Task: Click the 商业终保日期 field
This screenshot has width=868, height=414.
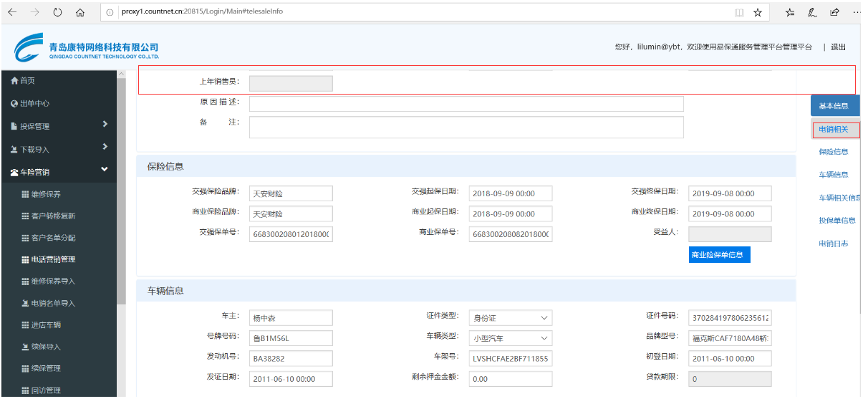Action: [730, 214]
